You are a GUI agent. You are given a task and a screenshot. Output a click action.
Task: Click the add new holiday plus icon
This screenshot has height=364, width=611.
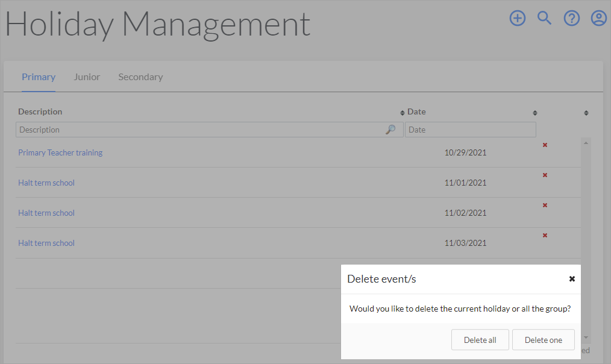coord(518,18)
